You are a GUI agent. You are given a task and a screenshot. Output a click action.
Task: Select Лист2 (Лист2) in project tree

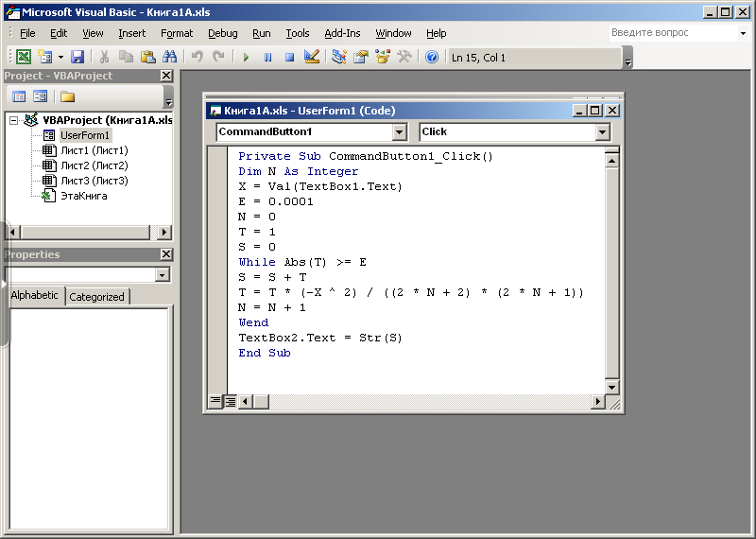(94, 165)
